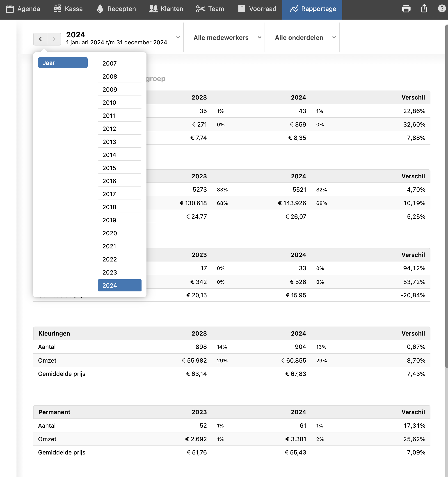Open Team scissors icon
Screen dimensions: 448x477
201,9
